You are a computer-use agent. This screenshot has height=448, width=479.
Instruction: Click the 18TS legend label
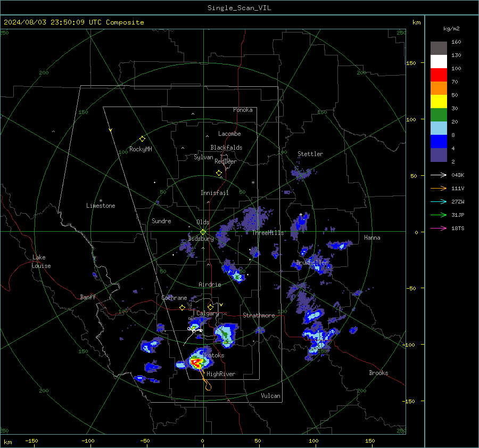458,228
